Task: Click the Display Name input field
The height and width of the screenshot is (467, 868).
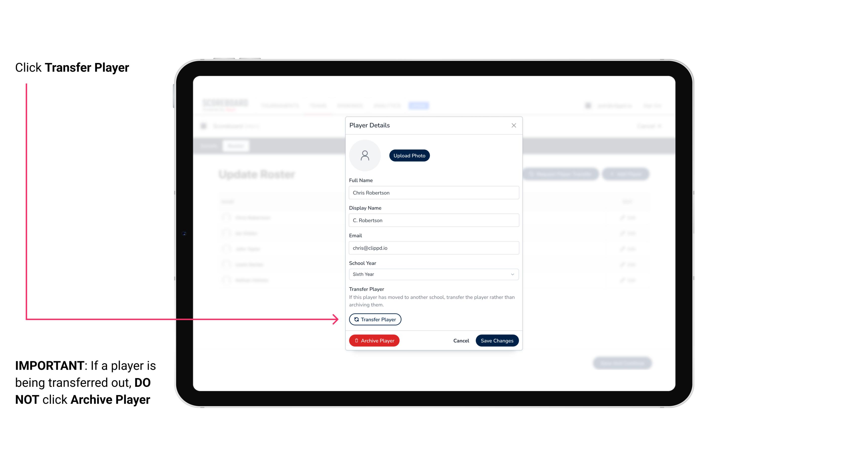Action: [x=433, y=220]
